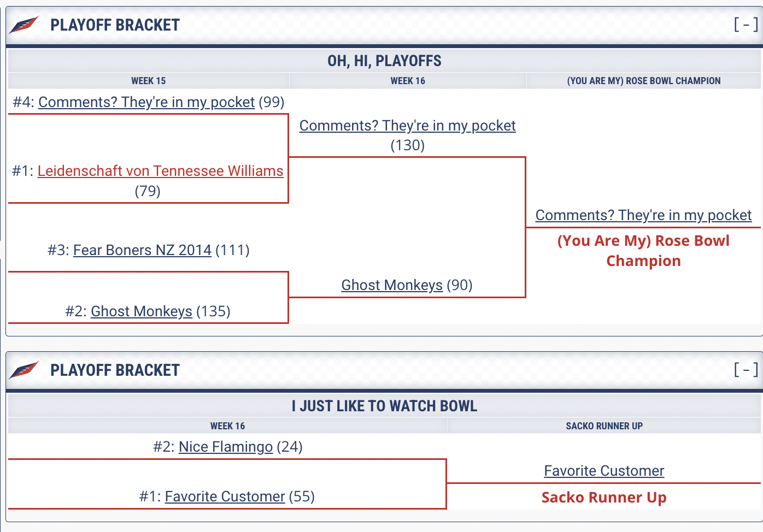Open Nice Flamingo team page
Image resolution: width=763 pixels, height=532 pixels.
click(x=226, y=447)
